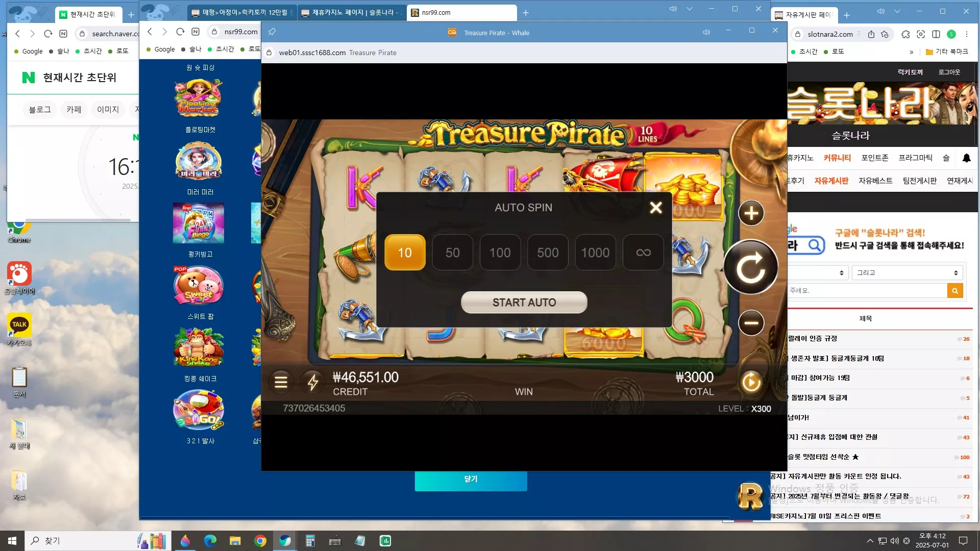
Task: Select 자유베스트 board tab
Action: (x=875, y=181)
